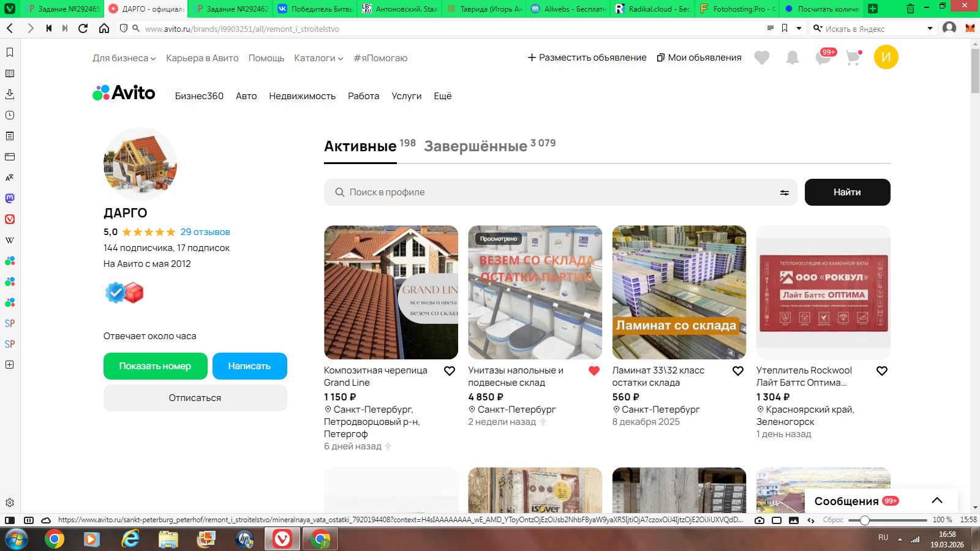This screenshot has height=551, width=980.
Task: Open search filter settings in profile search
Action: pos(784,192)
